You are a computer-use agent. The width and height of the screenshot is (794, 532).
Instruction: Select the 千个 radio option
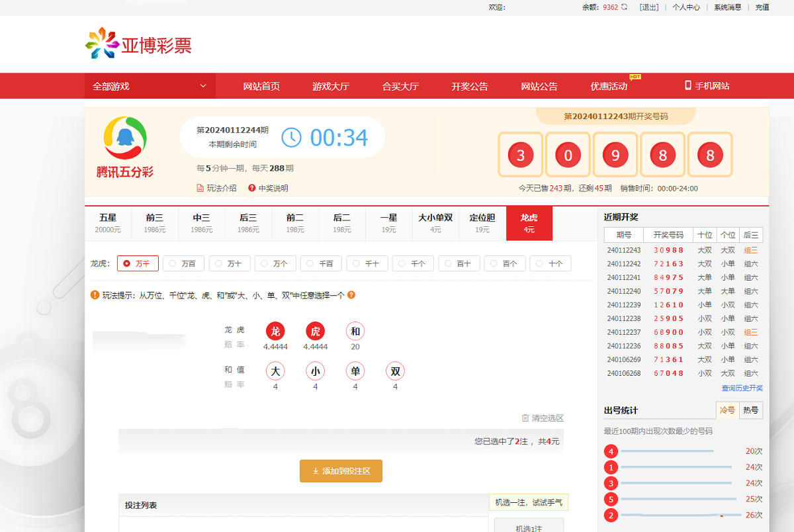point(413,263)
